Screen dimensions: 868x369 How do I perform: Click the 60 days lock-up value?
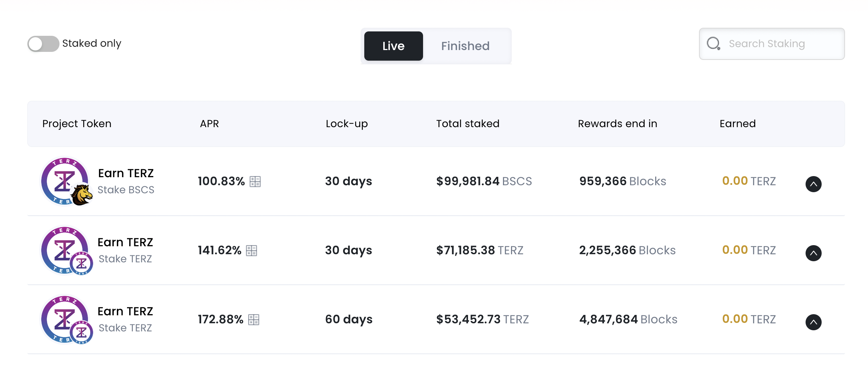click(x=349, y=320)
